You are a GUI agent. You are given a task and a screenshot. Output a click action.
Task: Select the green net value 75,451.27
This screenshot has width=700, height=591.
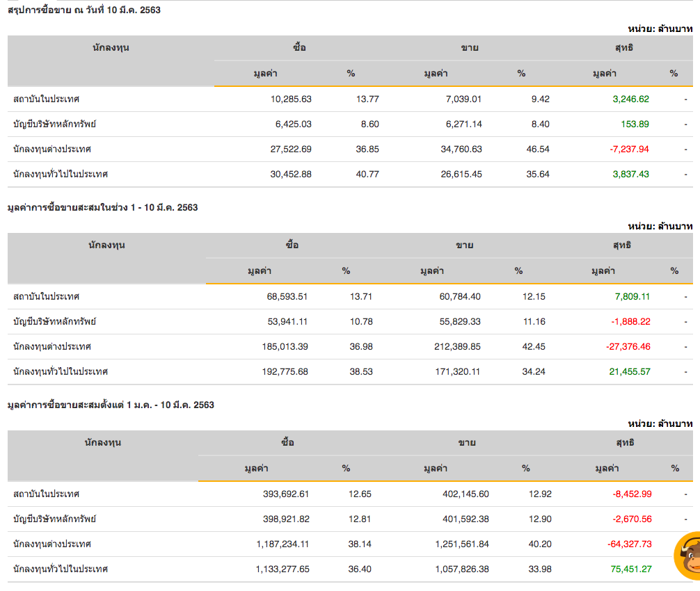(x=631, y=569)
